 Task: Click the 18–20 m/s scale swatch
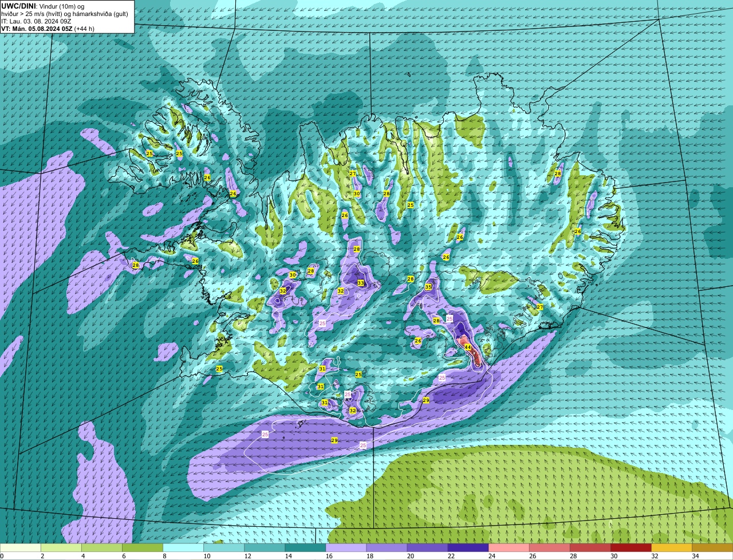pos(387,548)
